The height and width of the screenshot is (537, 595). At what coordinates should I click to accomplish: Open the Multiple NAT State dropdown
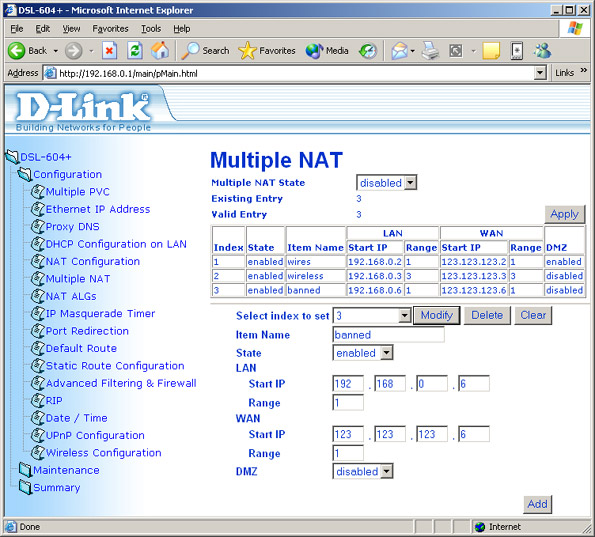tap(410, 183)
